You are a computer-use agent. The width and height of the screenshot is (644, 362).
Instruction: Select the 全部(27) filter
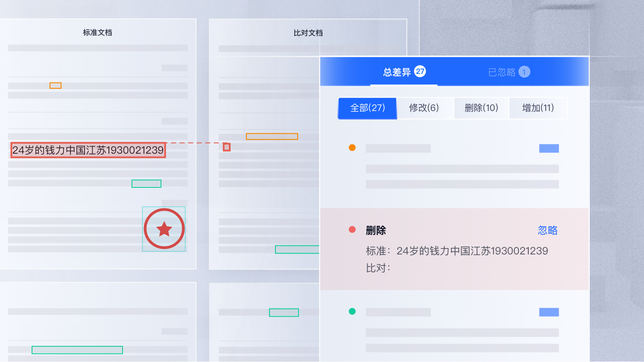point(368,108)
